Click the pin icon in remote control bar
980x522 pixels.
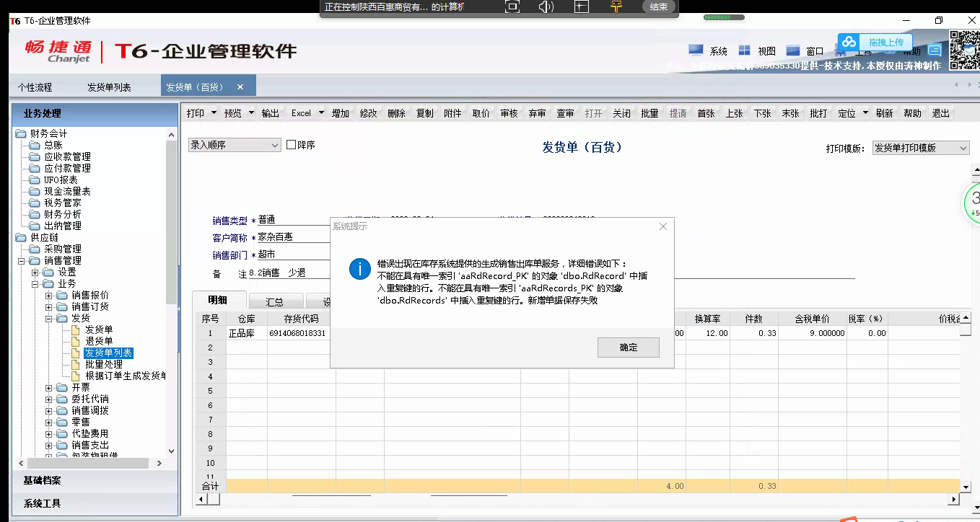coord(616,6)
